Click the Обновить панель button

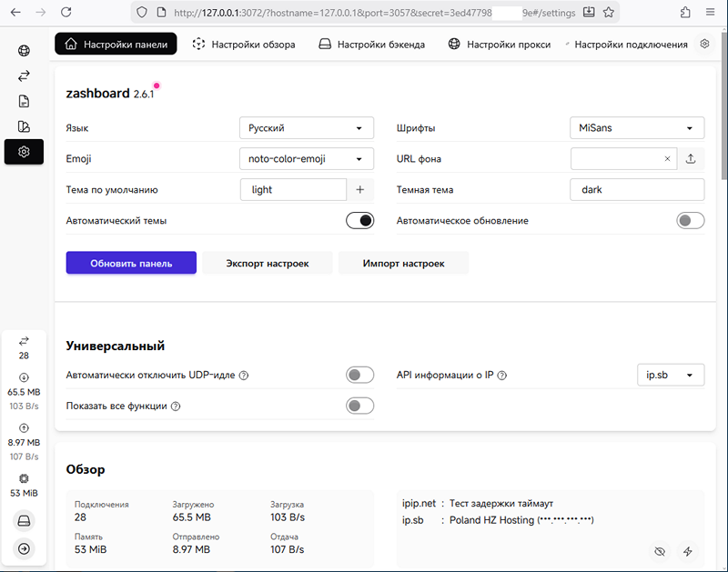(131, 264)
